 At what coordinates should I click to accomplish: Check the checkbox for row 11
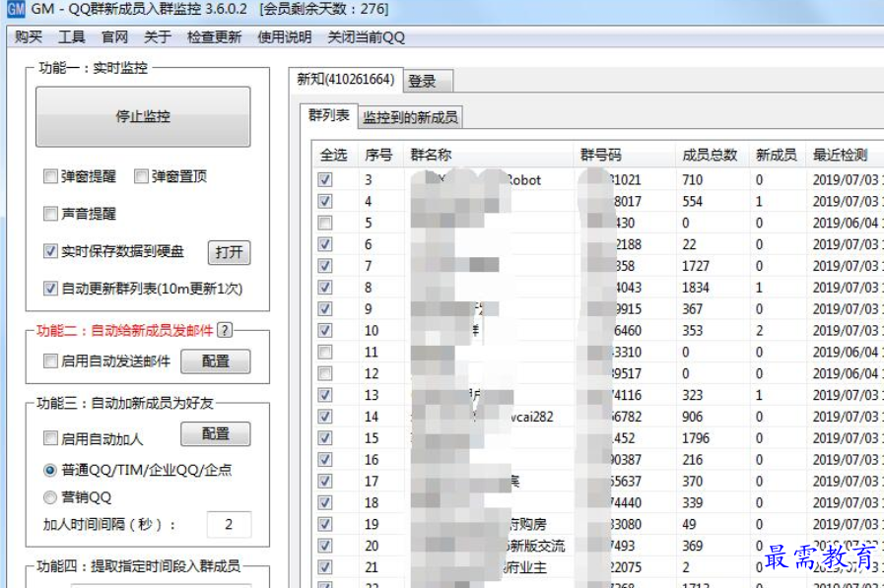tap(325, 352)
